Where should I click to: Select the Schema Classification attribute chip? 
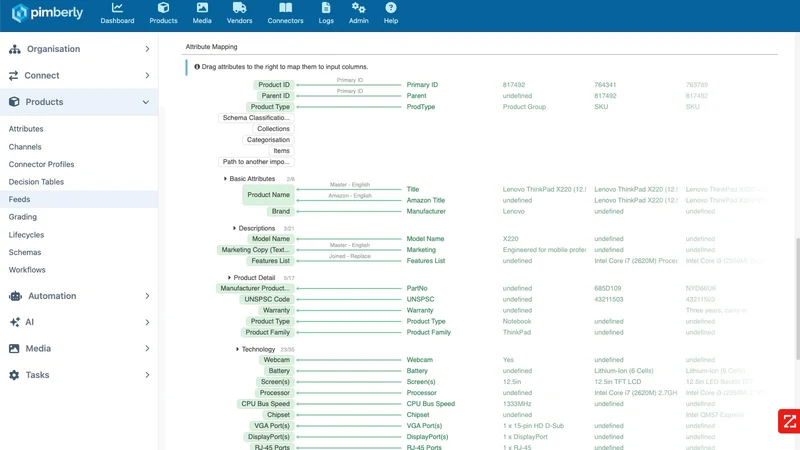point(256,118)
